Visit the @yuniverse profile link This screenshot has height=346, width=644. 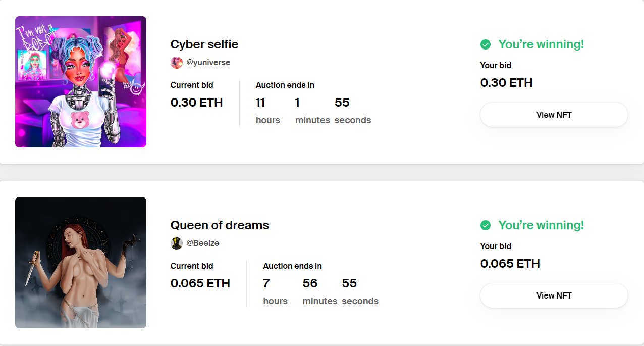point(208,63)
